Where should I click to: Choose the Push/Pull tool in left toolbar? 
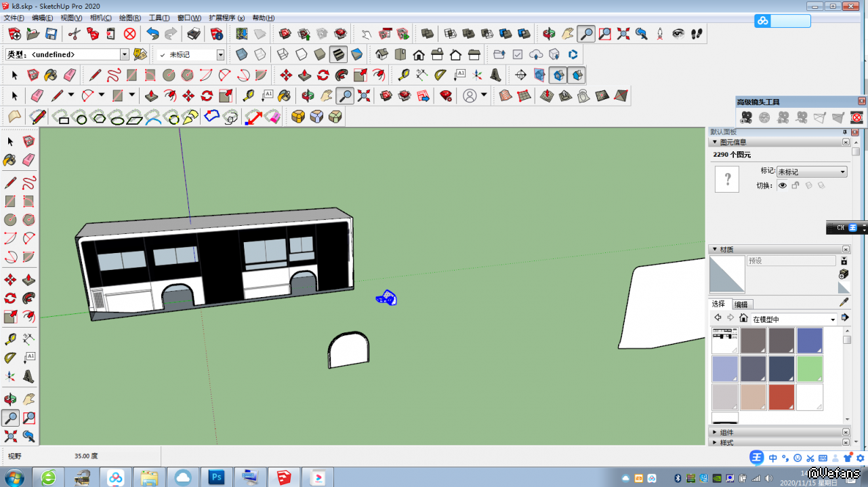28,279
